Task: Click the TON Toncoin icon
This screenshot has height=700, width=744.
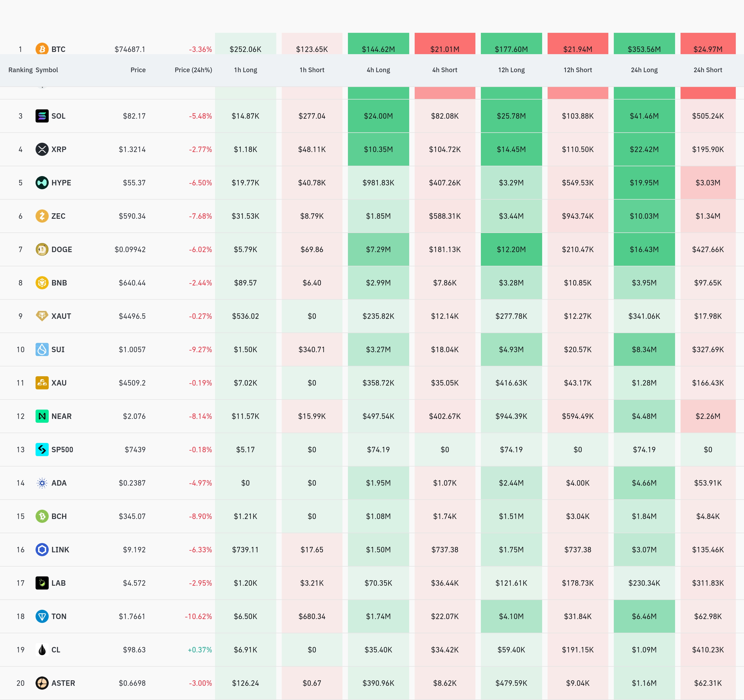Action: (x=42, y=616)
